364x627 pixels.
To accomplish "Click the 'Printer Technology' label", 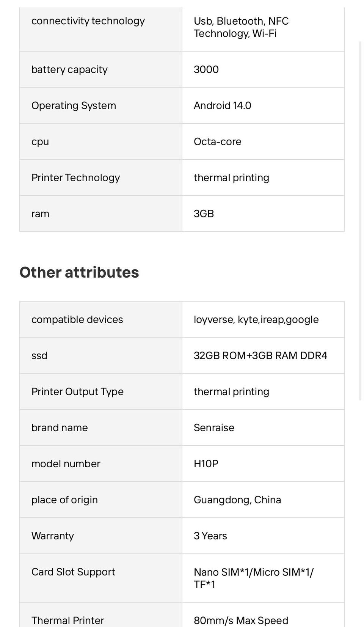I will [75, 178].
